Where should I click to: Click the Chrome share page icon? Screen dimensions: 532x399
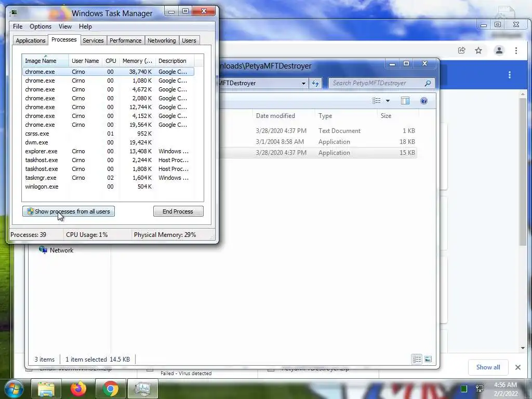461,50
